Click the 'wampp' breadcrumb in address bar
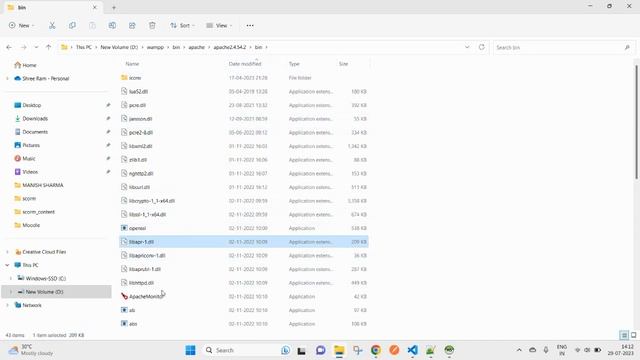The width and height of the screenshot is (640, 360). (x=155, y=47)
